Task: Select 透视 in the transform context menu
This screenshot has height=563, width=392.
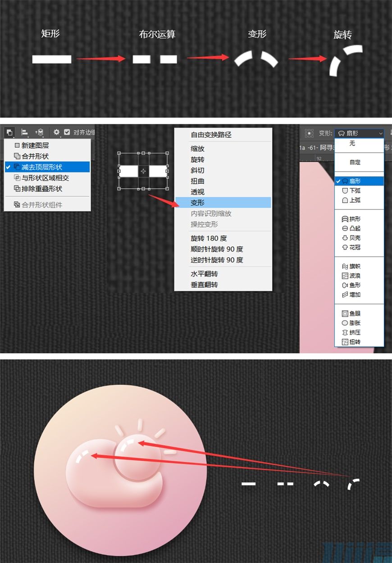Action: [x=223, y=192]
